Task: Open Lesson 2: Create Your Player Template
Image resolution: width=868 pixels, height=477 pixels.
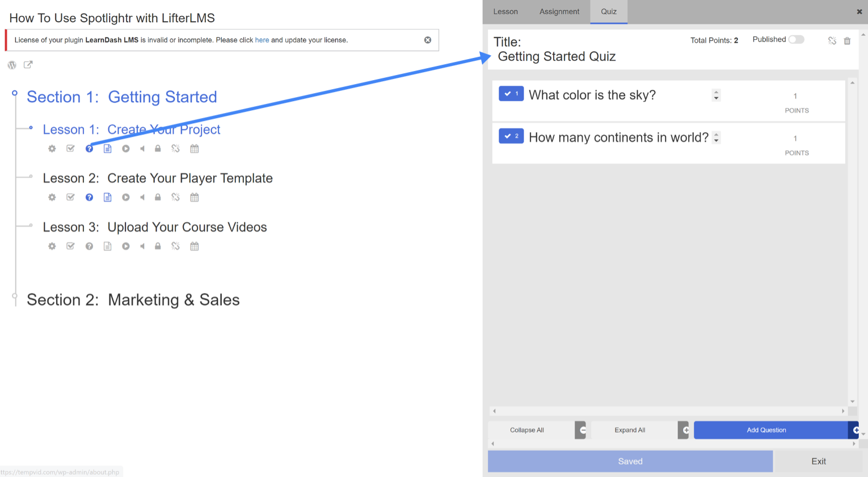Action: click(x=158, y=178)
